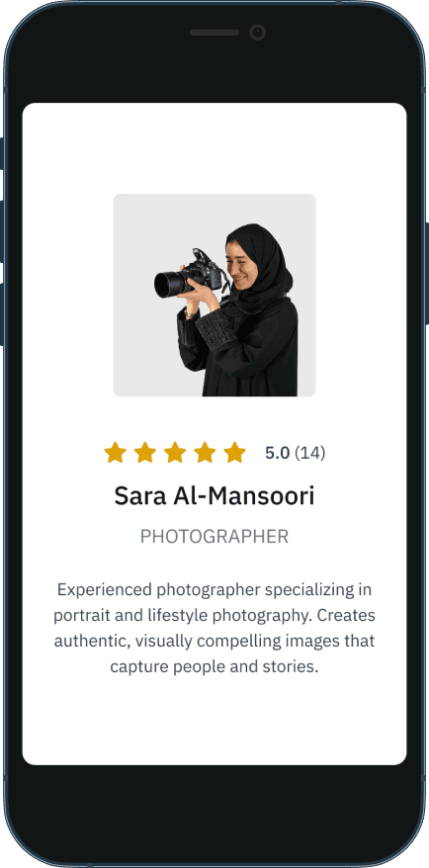Open the (14) reviews count
The image size is (429, 868).
coord(310,453)
